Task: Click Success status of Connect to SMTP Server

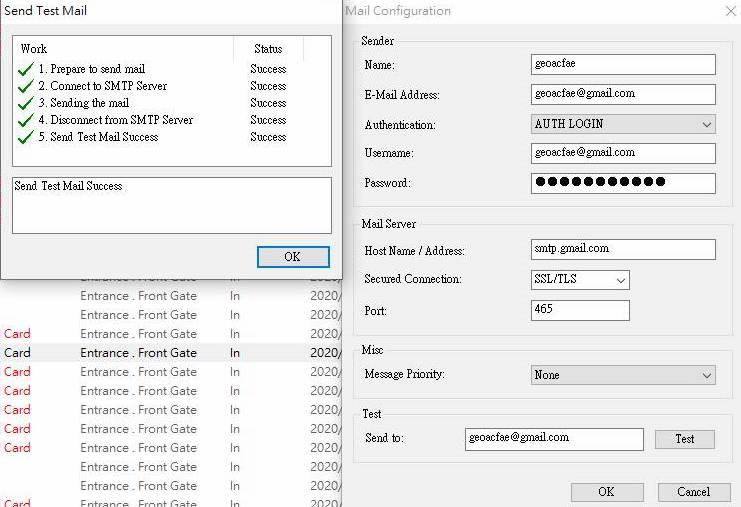Action: (x=268, y=86)
